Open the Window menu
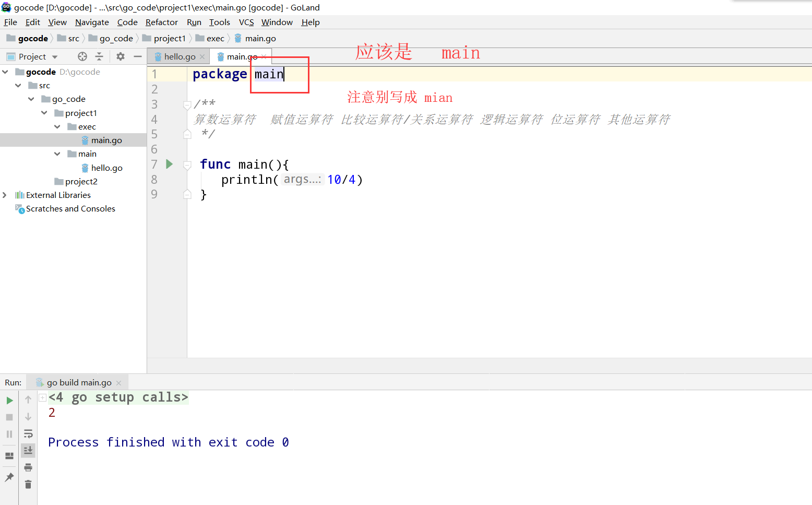 click(x=277, y=22)
